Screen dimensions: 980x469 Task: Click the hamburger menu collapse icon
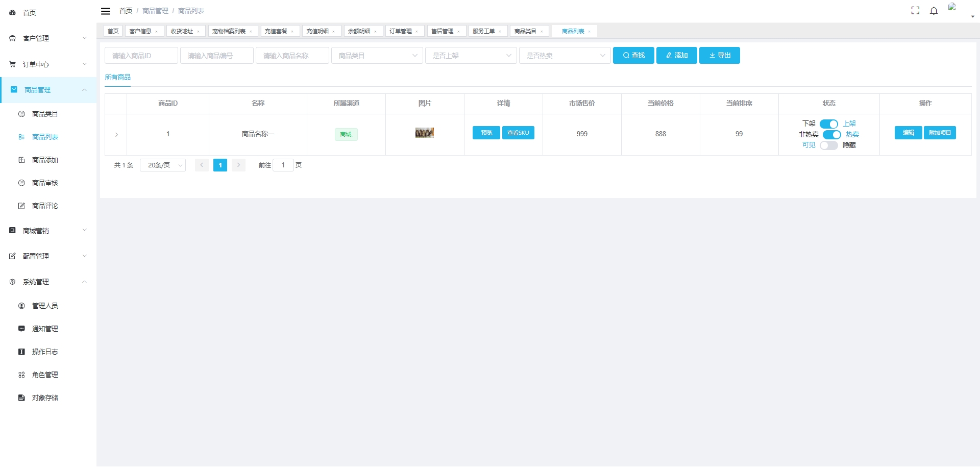(106, 11)
